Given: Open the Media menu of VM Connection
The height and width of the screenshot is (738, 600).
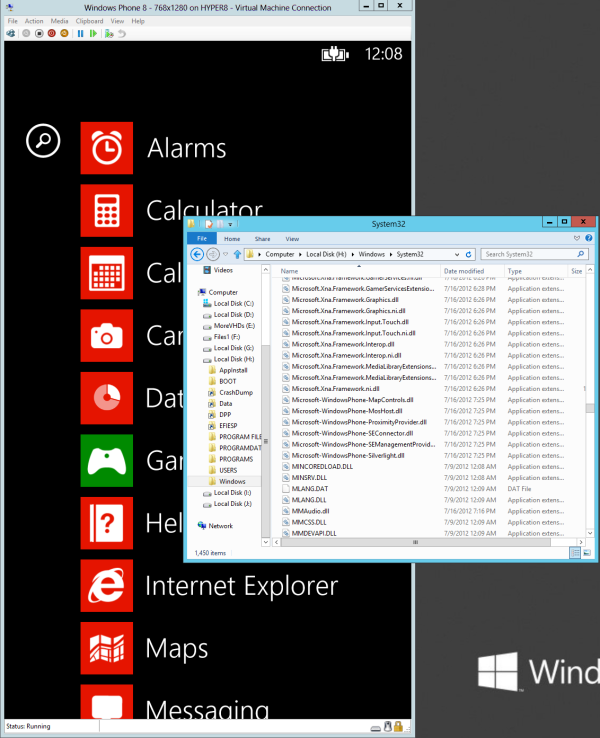Looking at the screenshot, I should pos(59,21).
